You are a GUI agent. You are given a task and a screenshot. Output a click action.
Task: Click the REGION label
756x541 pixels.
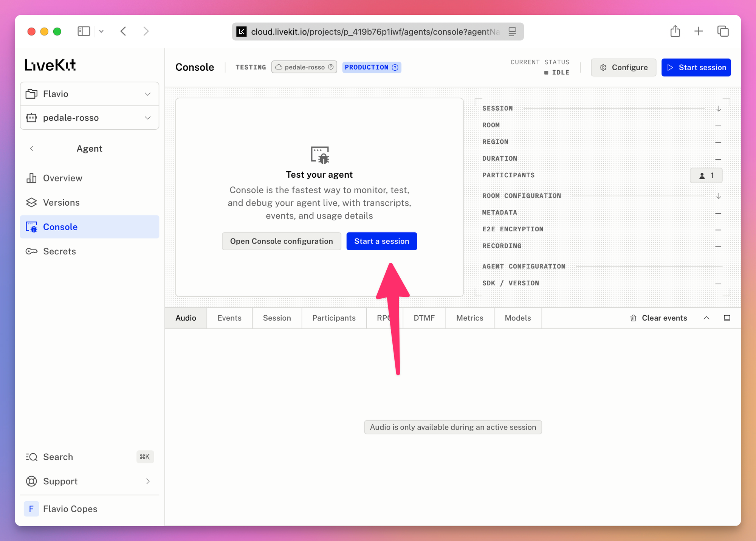tap(495, 142)
